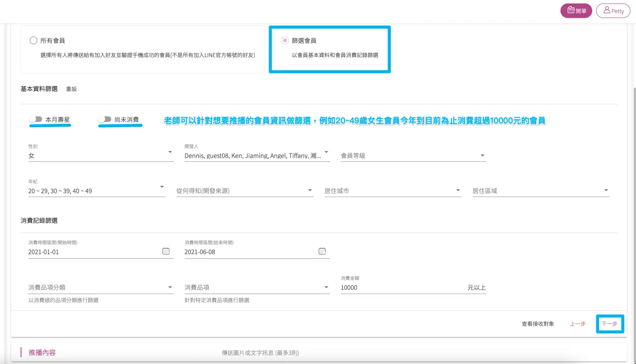Select the 篩選會員 radio option
Image resolution: width=636 pixels, height=364 pixels.
tap(285, 41)
